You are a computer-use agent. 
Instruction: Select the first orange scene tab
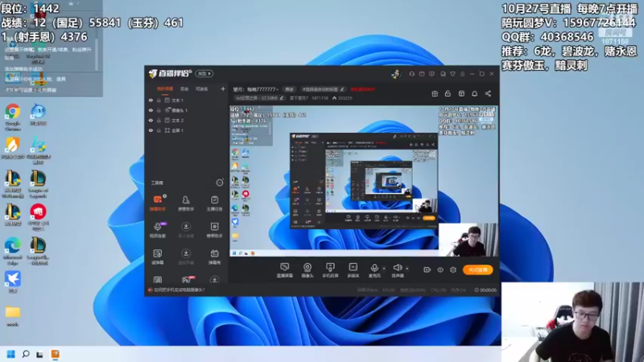165,88
